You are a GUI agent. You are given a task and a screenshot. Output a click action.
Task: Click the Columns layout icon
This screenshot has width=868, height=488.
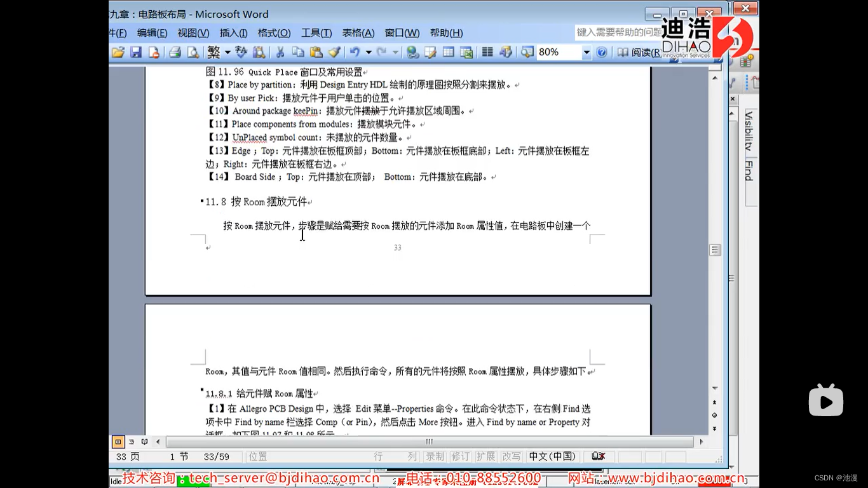tap(487, 52)
